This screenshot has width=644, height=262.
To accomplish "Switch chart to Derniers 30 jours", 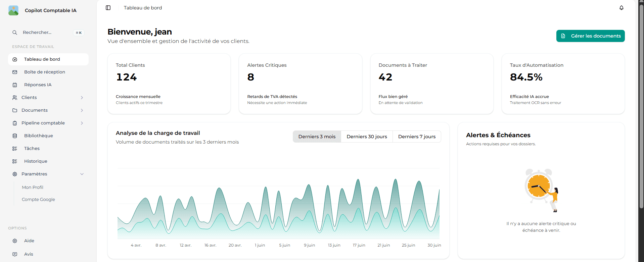I will [x=367, y=137].
